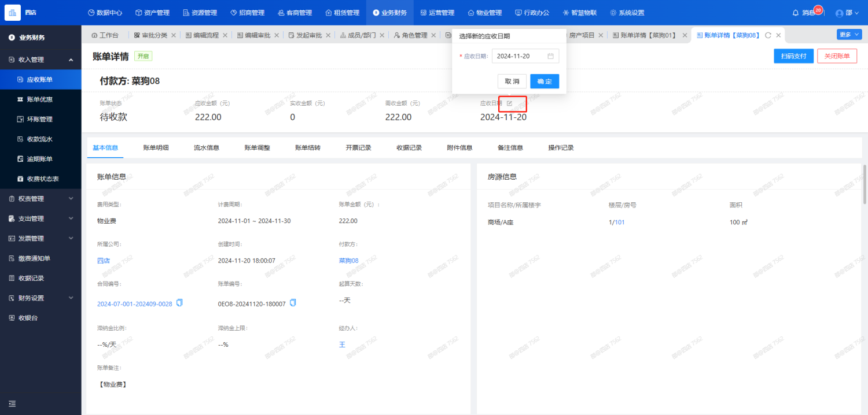Expand the 权责管理 sidebar group
Screen dimensions: 868x415
click(x=41, y=199)
